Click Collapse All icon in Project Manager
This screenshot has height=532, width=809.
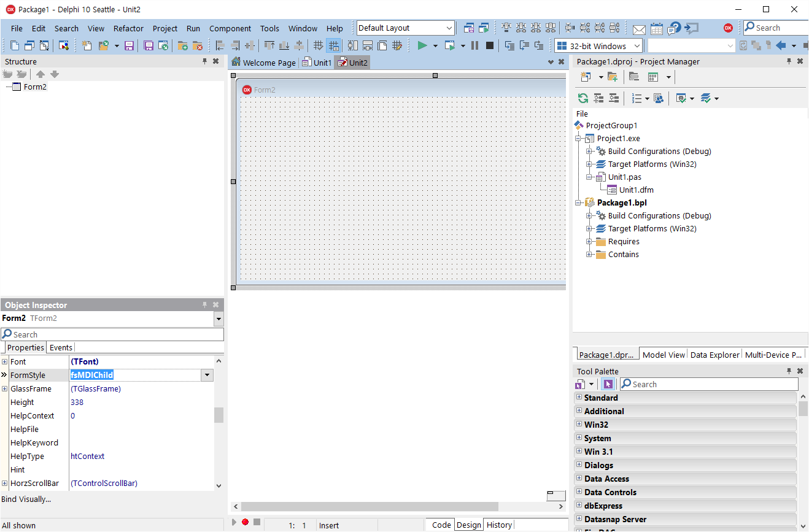[613, 98]
